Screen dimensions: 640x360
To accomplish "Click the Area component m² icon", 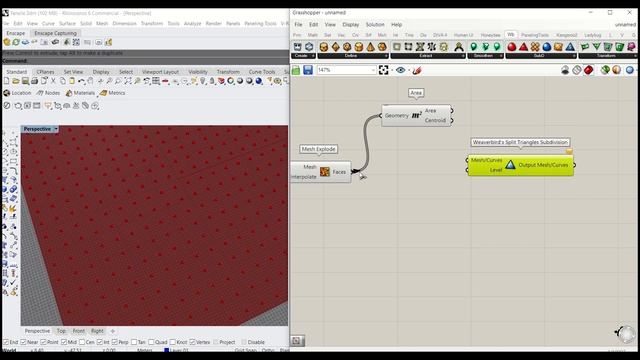I will pyautogui.click(x=416, y=116).
